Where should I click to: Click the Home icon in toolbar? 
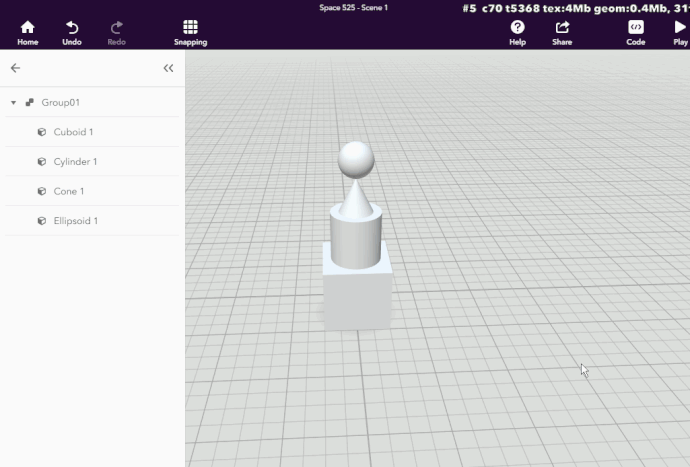pos(27,27)
